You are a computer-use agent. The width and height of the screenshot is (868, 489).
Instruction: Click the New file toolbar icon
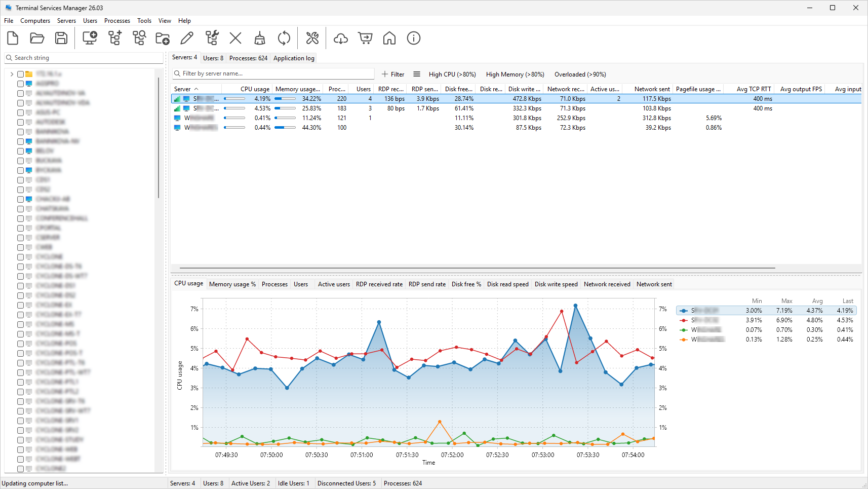tap(13, 39)
